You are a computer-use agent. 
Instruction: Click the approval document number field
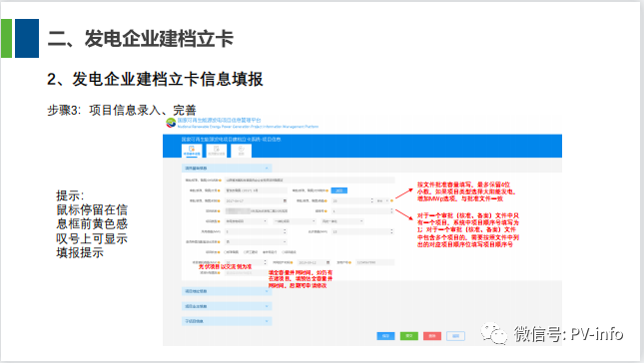coord(256,190)
